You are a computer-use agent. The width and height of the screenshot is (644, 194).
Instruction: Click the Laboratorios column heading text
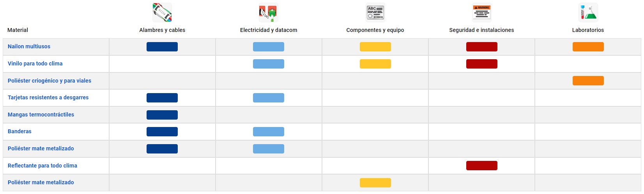588,30
